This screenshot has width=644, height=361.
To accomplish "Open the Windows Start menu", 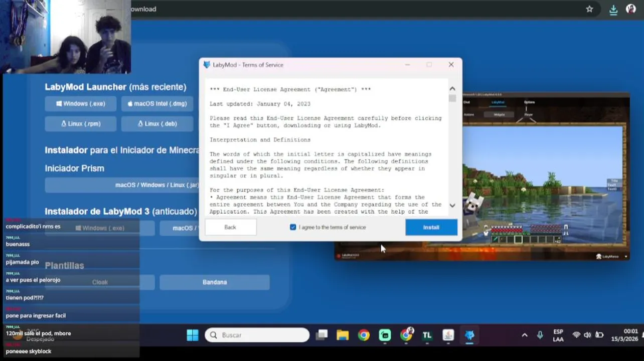I will coord(193,335).
